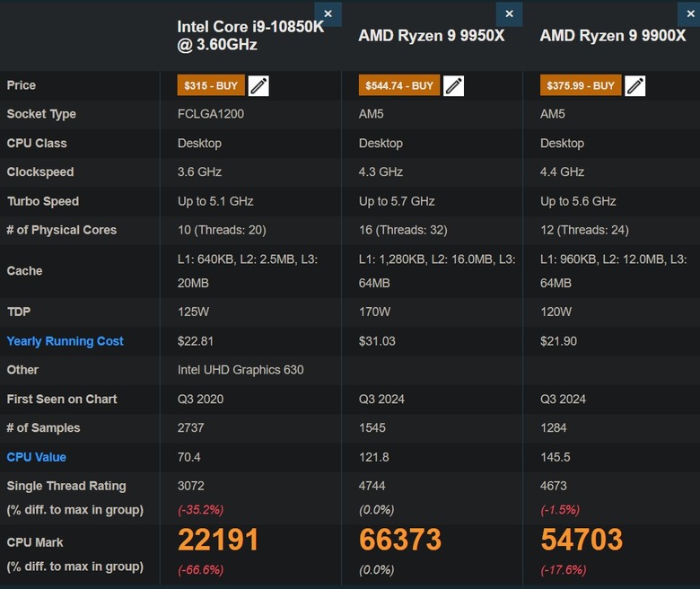The width and height of the screenshot is (700, 589).
Task: Click the $375.99 - BUY button
Action: click(x=581, y=85)
